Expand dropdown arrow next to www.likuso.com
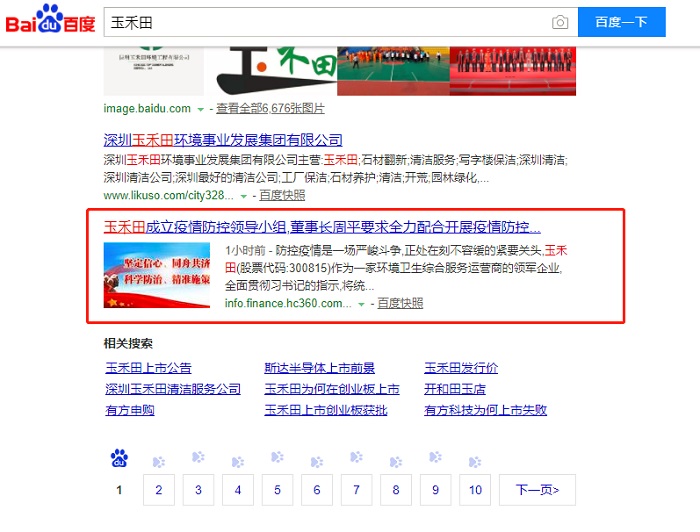The width and height of the screenshot is (700, 532). coord(244,196)
